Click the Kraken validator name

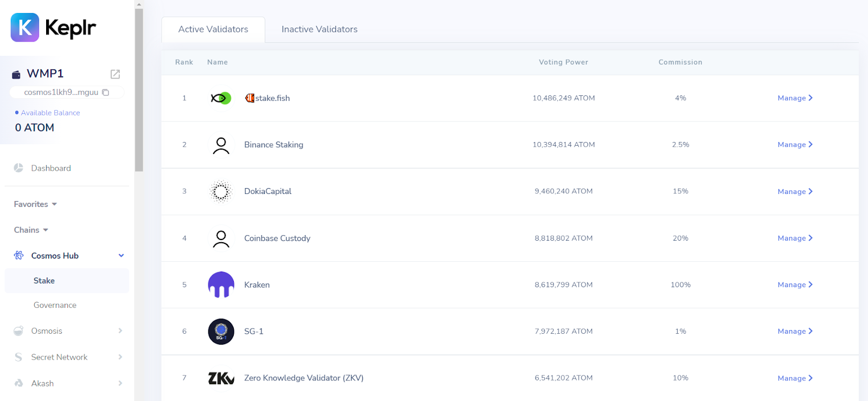point(257,285)
